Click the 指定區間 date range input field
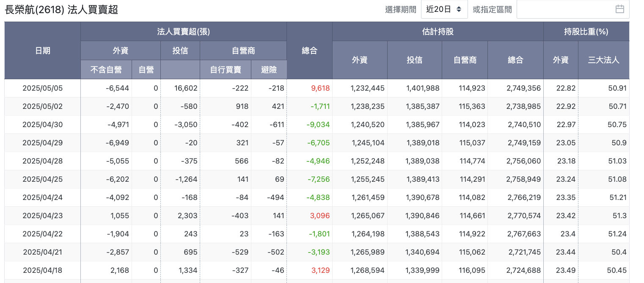 pos(573,9)
